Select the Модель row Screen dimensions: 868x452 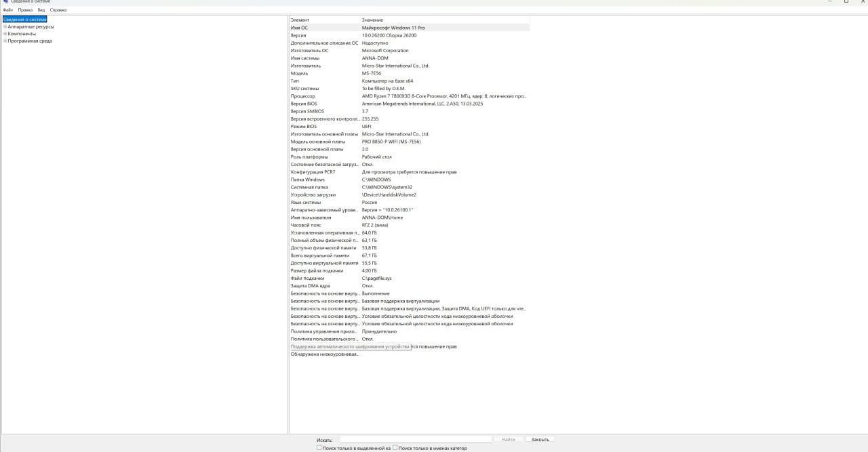pyautogui.click(x=410, y=73)
